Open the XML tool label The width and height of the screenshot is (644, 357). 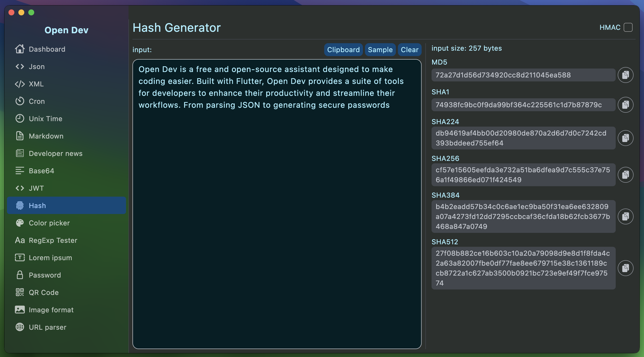(36, 84)
